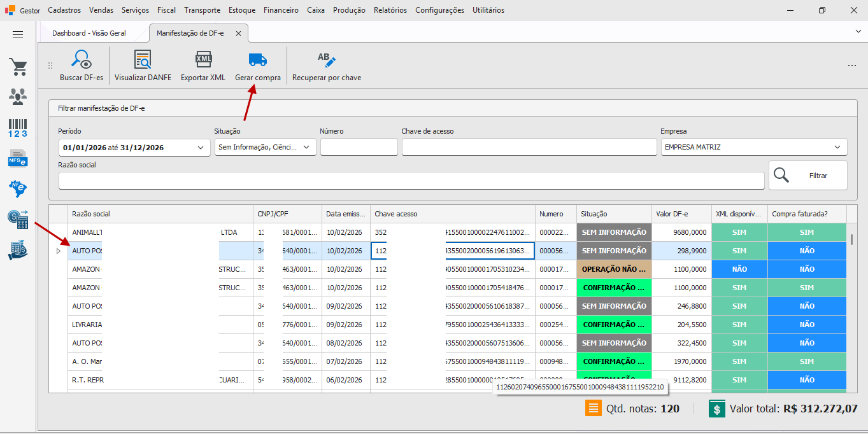Focus the Chave de acesso field

(x=529, y=147)
